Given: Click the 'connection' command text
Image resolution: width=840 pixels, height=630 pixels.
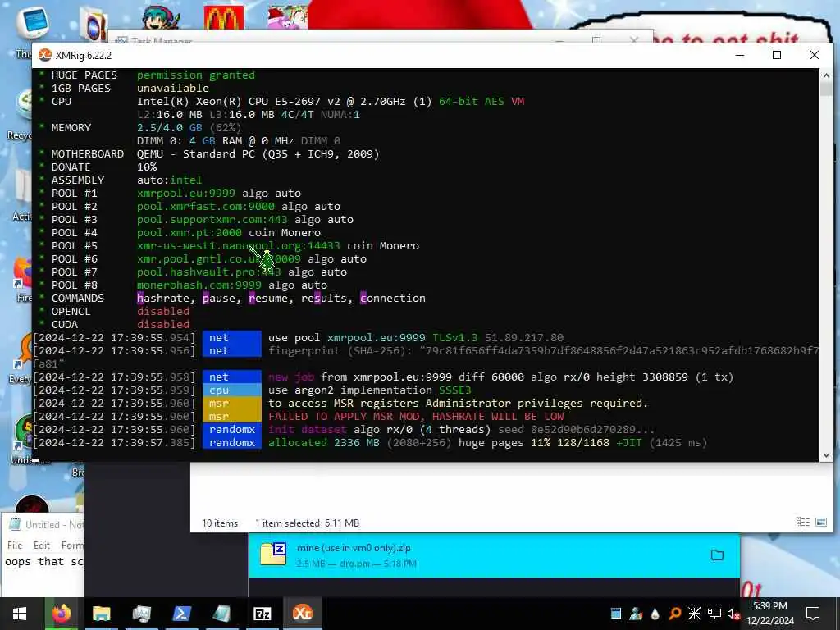Looking at the screenshot, I should (393, 299).
